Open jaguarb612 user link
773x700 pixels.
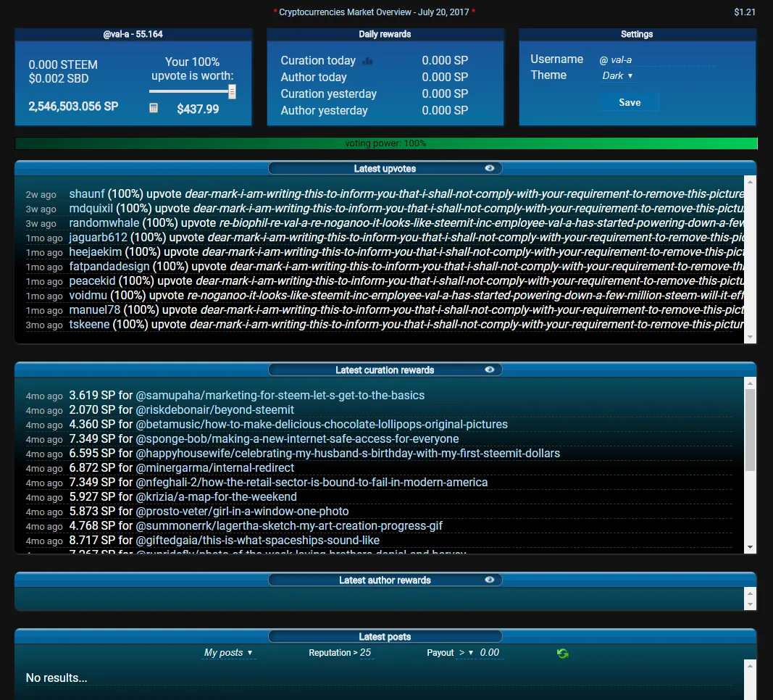(x=98, y=237)
